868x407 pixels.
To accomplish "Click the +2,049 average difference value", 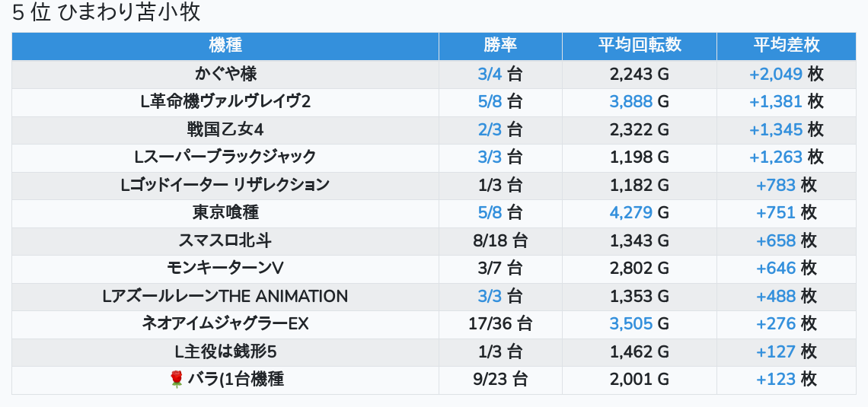I will [776, 74].
